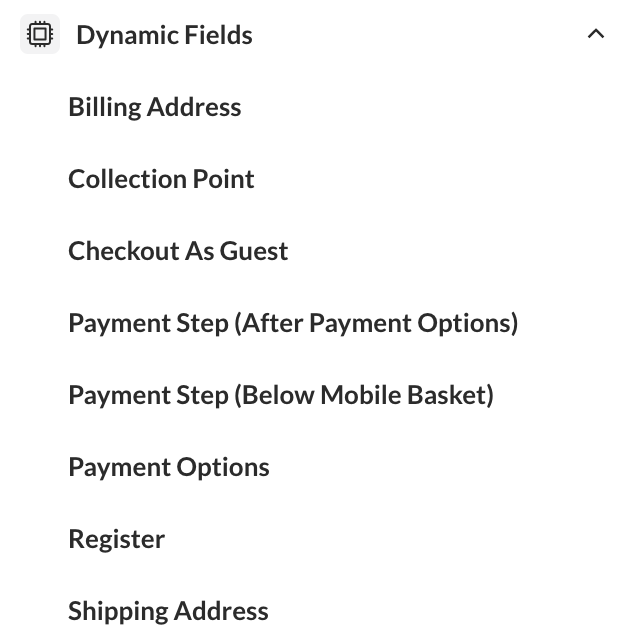Select Payment Step (Below Mobile Basket)
634x640 pixels.
(281, 395)
